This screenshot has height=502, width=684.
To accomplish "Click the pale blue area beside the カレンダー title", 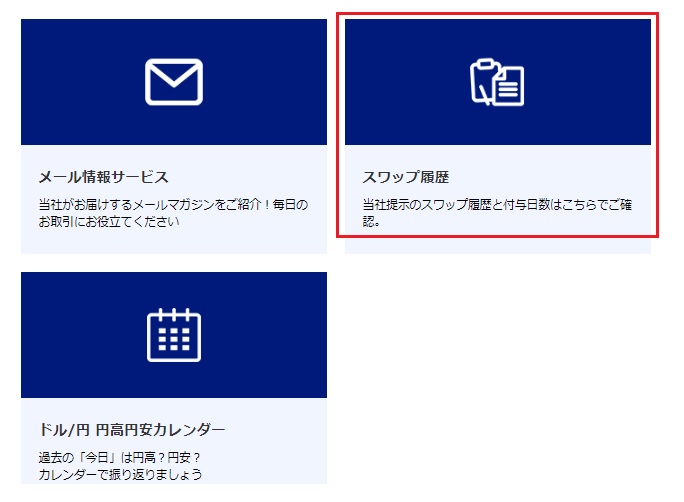I will pos(276,430).
